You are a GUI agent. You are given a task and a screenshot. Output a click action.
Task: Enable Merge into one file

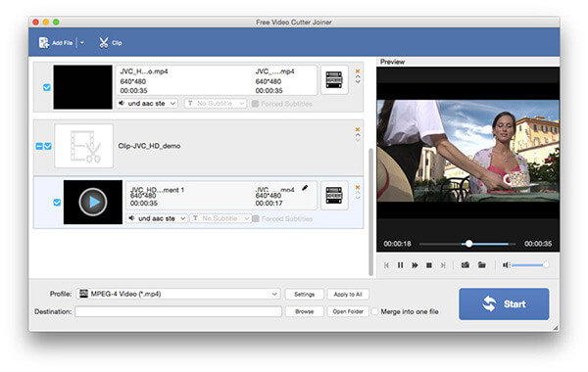[x=375, y=311]
